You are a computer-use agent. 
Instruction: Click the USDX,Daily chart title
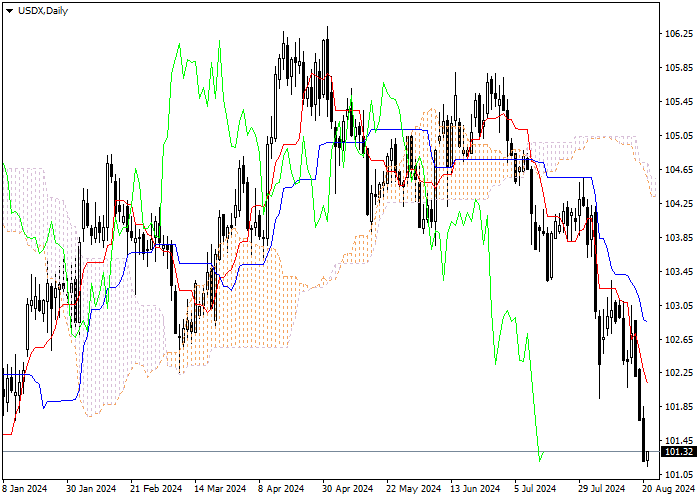coord(43,11)
